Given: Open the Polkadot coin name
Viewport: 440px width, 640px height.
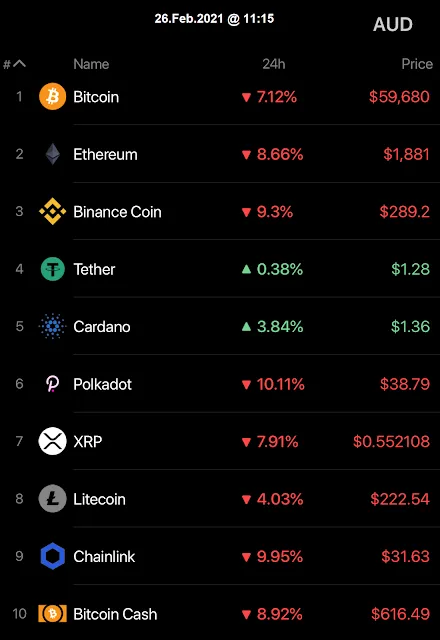Looking at the screenshot, I should [x=102, y=384].
